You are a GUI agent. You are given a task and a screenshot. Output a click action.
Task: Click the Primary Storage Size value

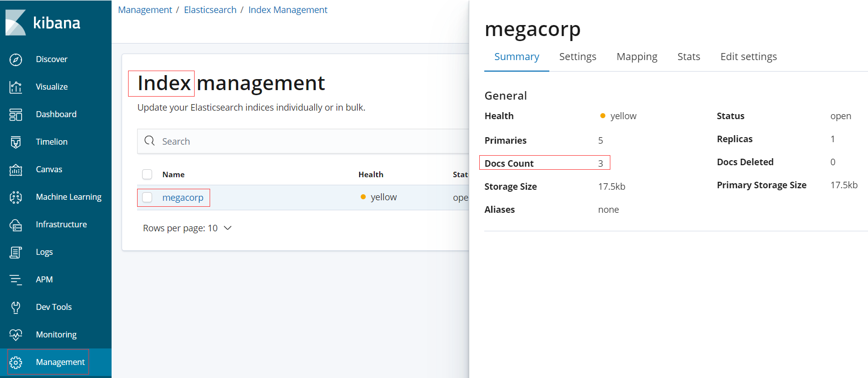coord(844,185)
